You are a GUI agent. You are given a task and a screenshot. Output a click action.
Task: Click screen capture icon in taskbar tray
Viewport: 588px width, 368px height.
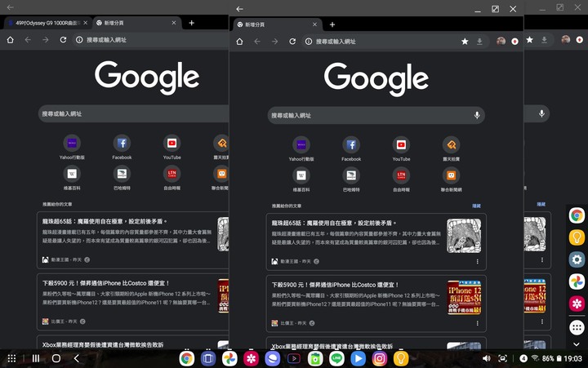[x=502, y=358]
